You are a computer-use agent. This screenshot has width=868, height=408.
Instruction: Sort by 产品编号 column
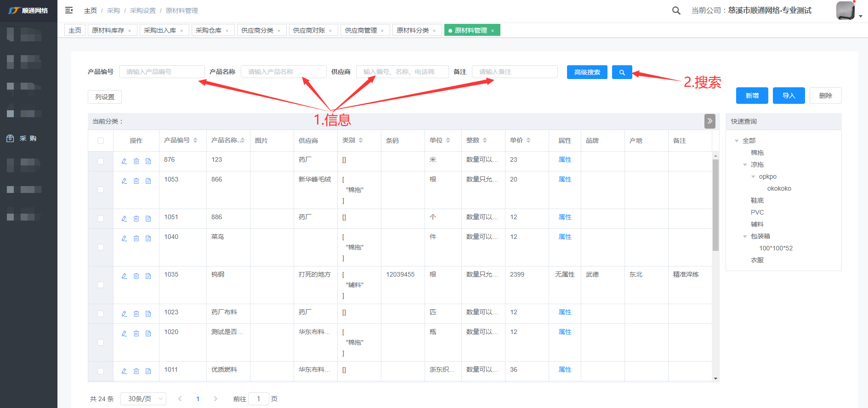[x=195, y=140]
